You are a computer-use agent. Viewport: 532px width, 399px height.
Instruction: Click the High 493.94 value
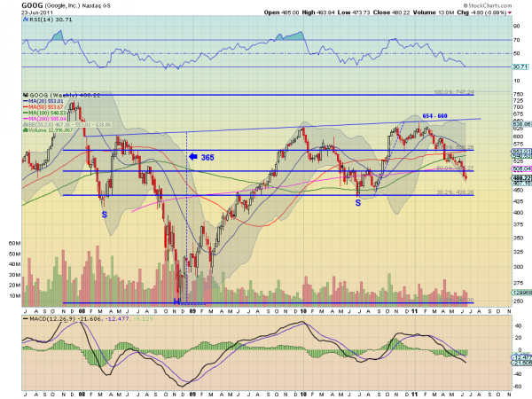[x=318, y=12]
